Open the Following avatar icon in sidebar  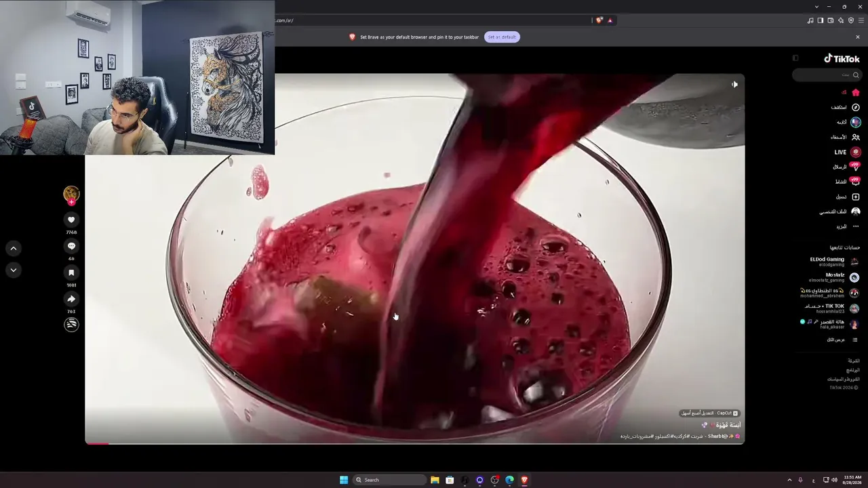pos(856,122)
